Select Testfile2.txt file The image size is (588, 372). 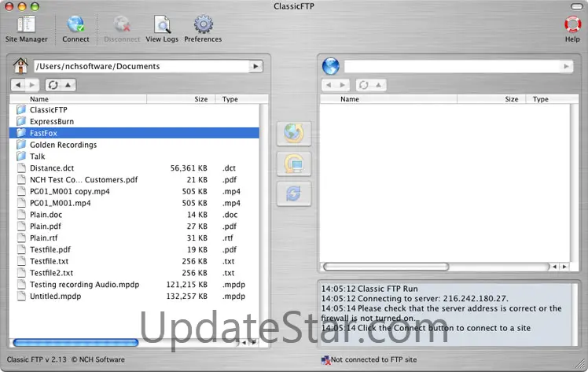tap(134, 273)
